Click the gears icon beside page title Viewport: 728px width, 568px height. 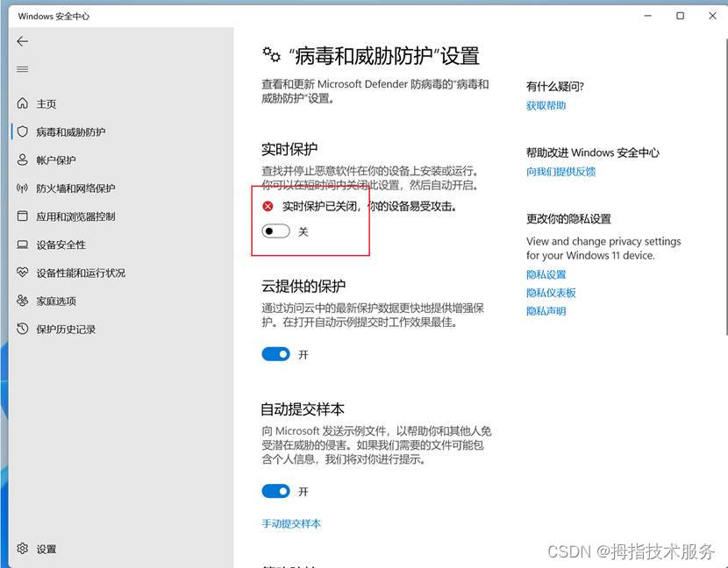click(x=272, y=54)
